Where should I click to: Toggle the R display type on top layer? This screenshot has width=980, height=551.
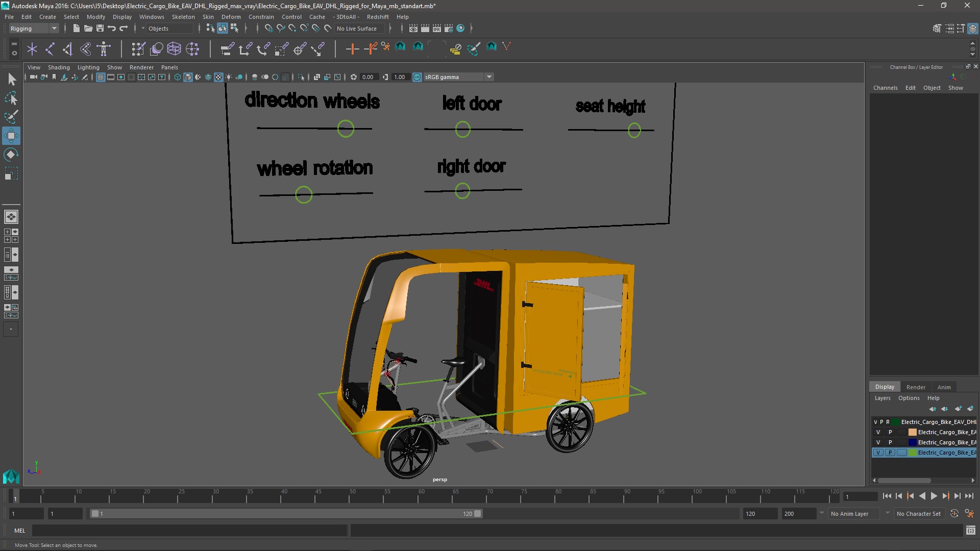pyautogui.click(x=888, y=422)
